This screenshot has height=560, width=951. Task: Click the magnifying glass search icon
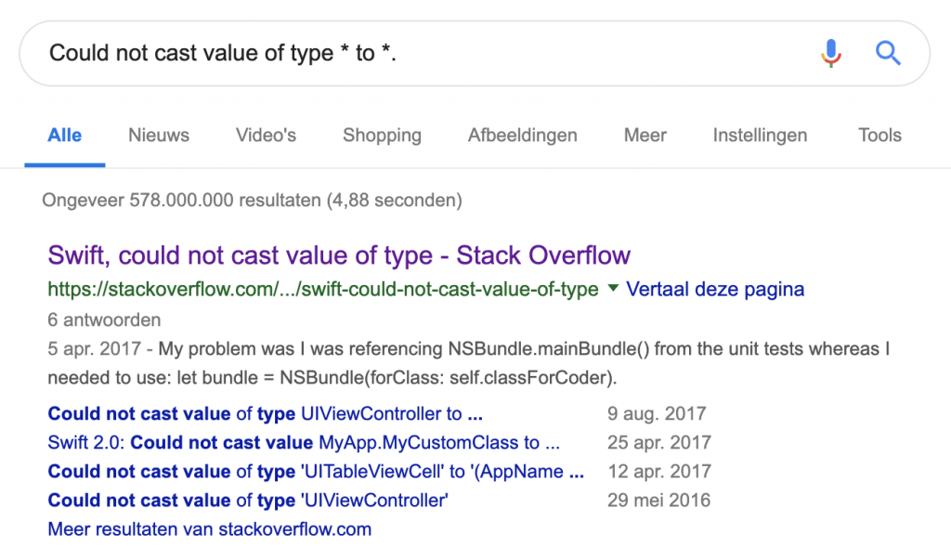tap(889, 53)
